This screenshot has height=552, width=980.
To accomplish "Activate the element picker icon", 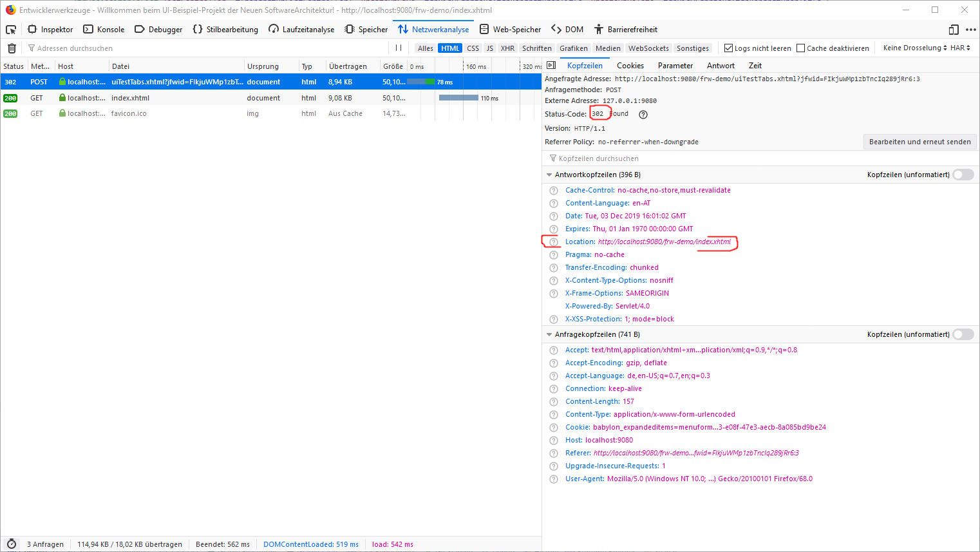I will tap(11, 30).
